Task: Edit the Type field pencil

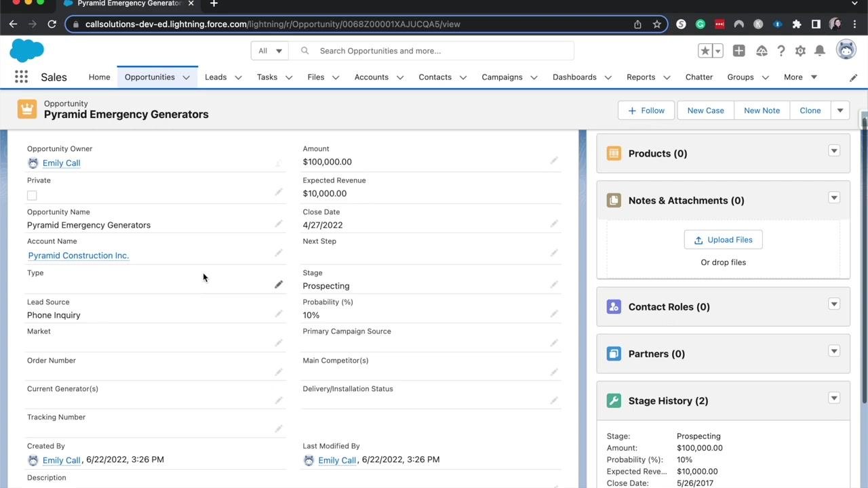Action: coord(279,285)
